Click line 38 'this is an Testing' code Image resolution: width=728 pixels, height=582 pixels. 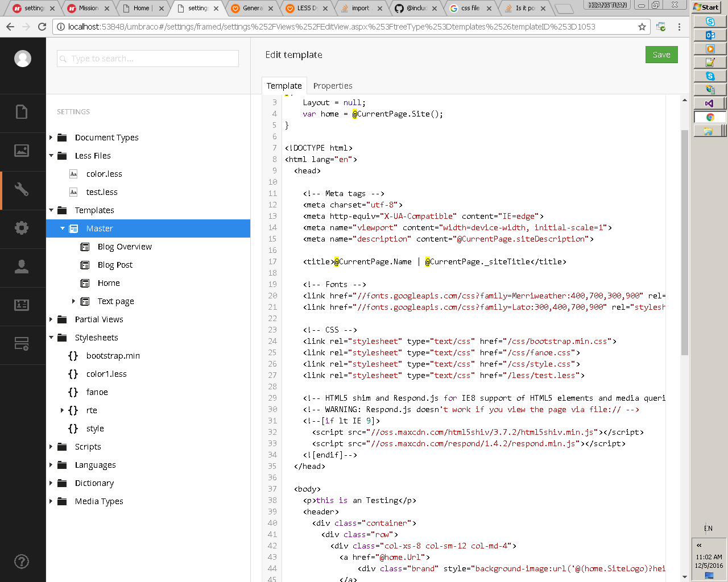[x=359, y=500]
